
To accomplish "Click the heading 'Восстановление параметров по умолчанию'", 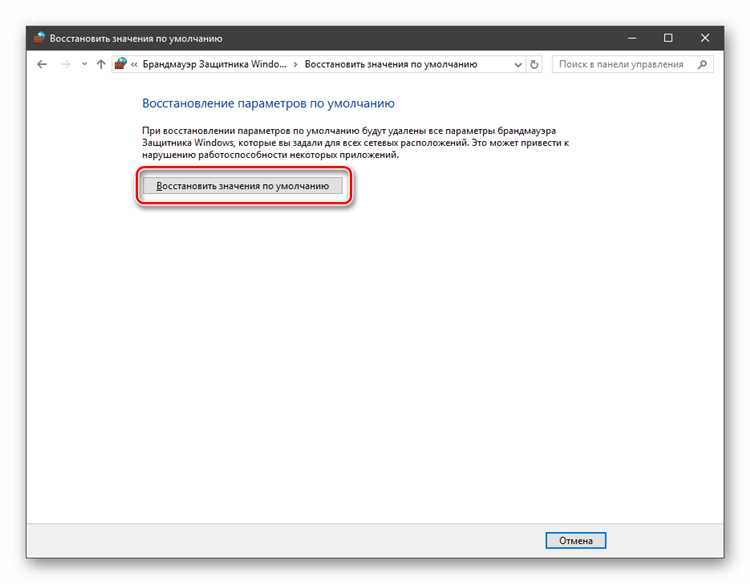I will point(268,103).
